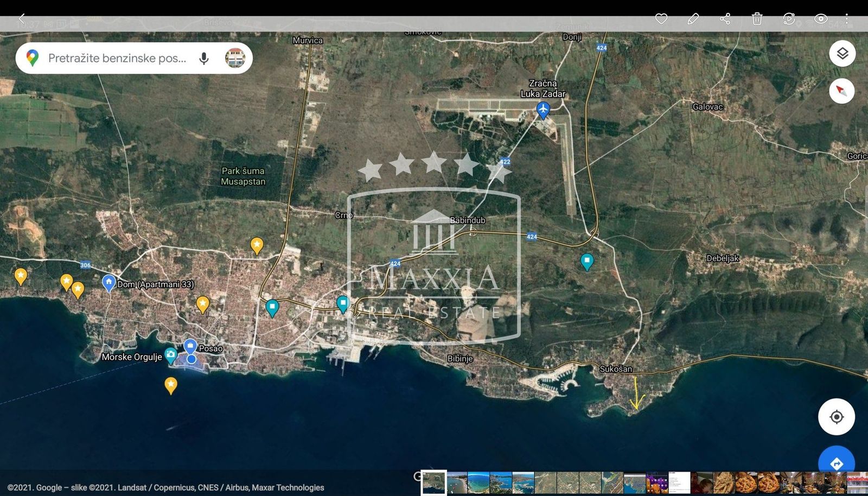868x496 pixels.
Task: Tap the circular play motion icon
Action: coord(789,19)
